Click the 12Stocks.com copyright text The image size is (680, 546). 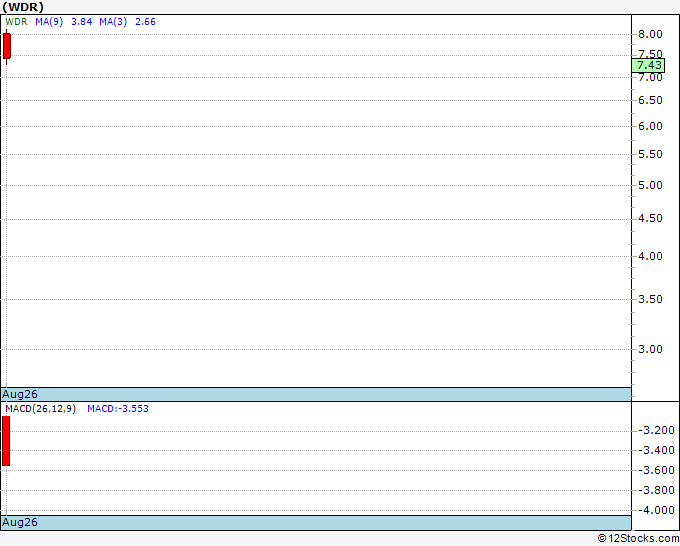coord(638,539)
